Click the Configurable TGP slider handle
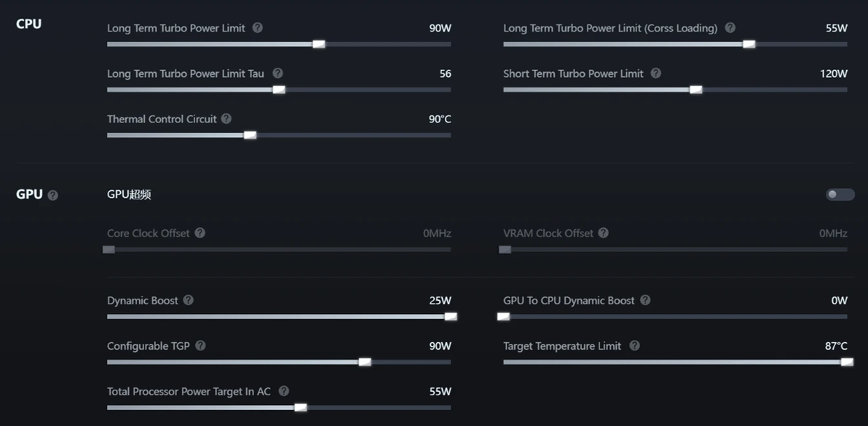The height and width of the screenshot is (426, 868). pyautogui.click(x=365, y=362)
